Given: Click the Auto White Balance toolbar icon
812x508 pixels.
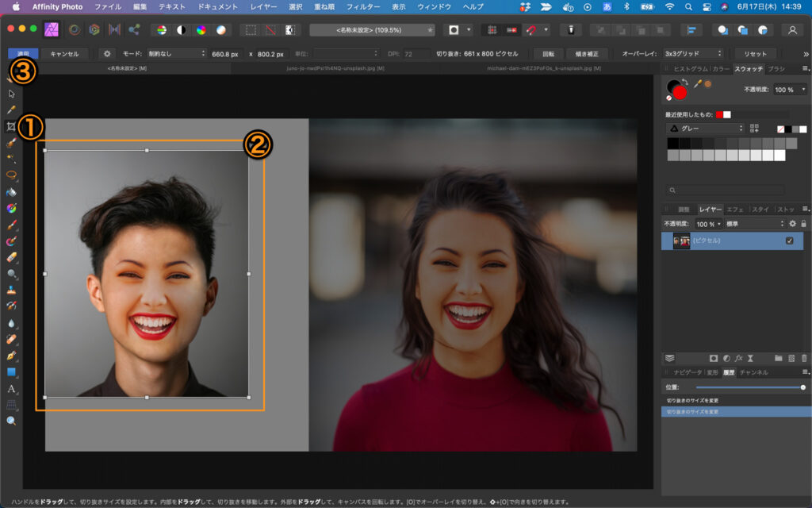Looking at the screenshot, I should point(220,29).
